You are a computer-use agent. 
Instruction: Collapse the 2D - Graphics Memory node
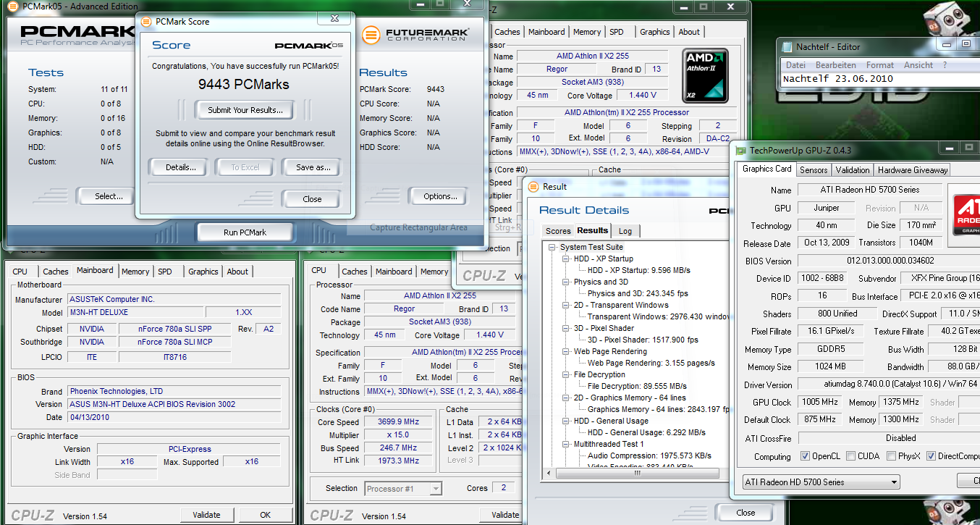pyautogui.click(x=566, y=398)
